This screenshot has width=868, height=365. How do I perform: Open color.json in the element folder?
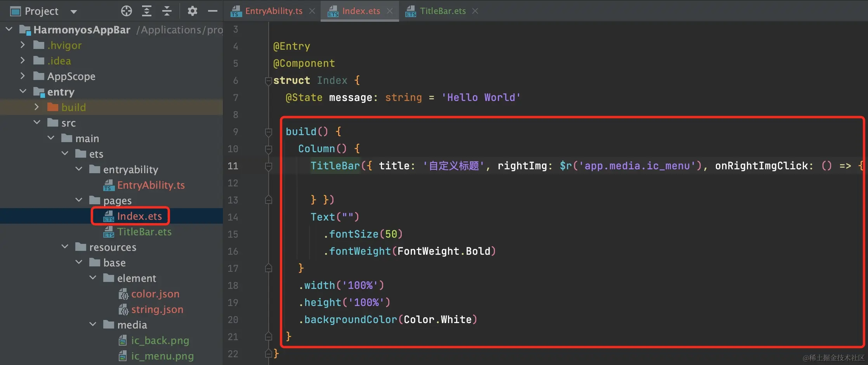click(155, 294)
